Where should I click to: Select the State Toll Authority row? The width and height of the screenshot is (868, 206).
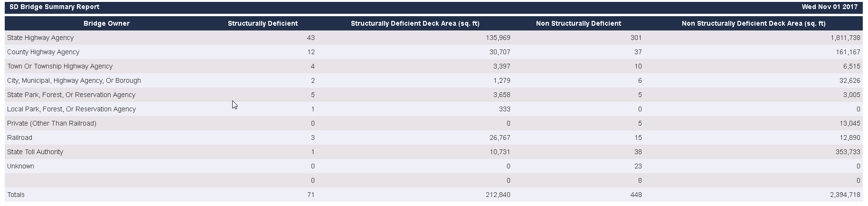(x=35, y=152)
